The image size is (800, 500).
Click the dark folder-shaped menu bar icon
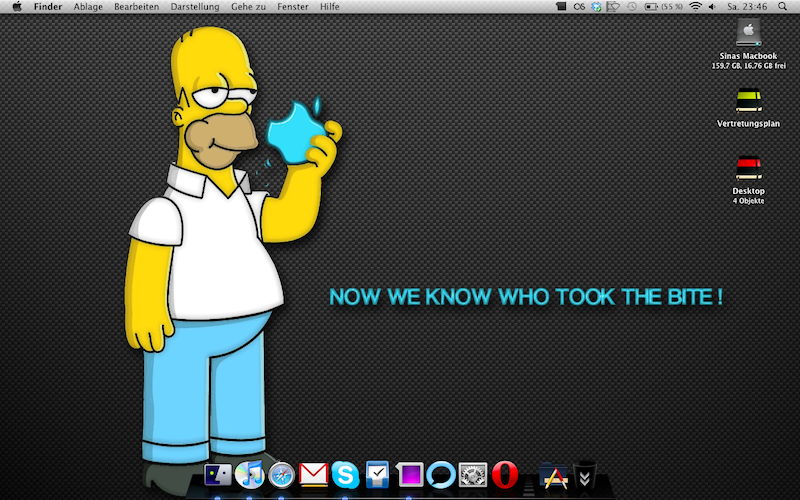561,7
